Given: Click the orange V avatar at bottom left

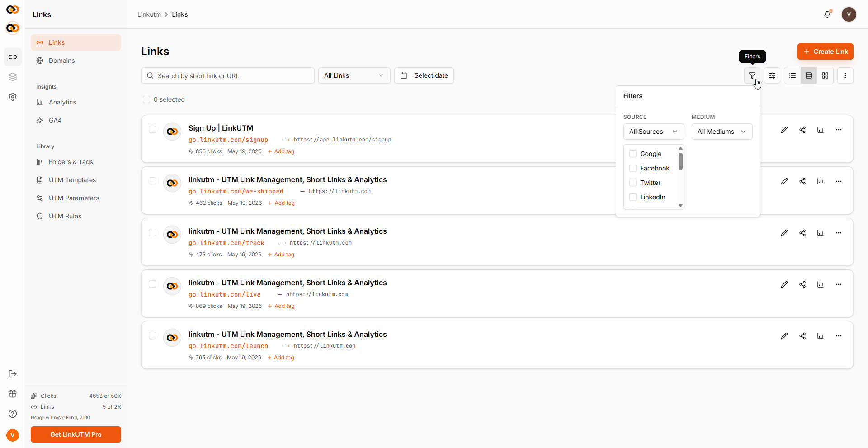Looking at the screenshot, I should (x=13, y=435).
